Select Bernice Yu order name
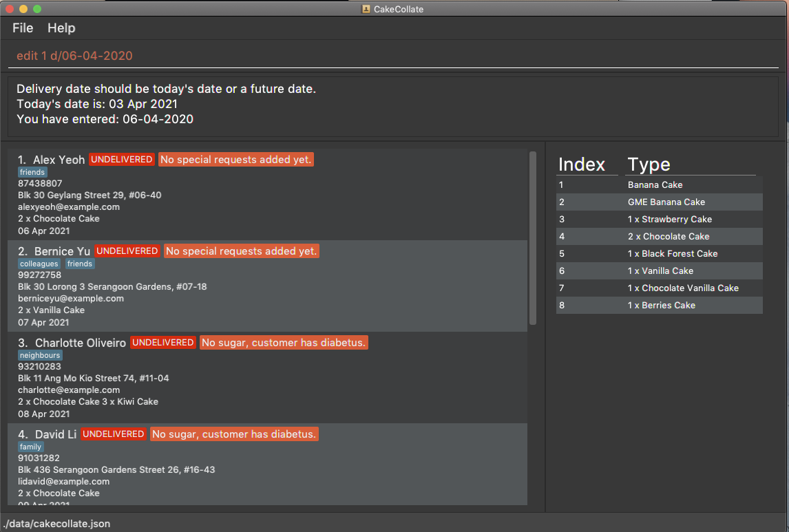789x532 pixels. click(x=63, y=251)
